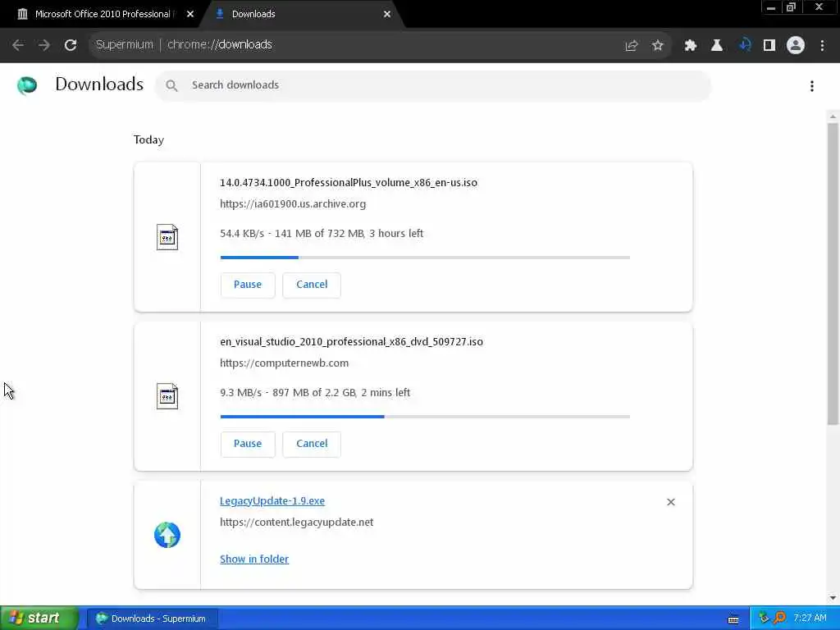Restore down the Supermium window
840x630 pixels.
(x=792, y=7)
